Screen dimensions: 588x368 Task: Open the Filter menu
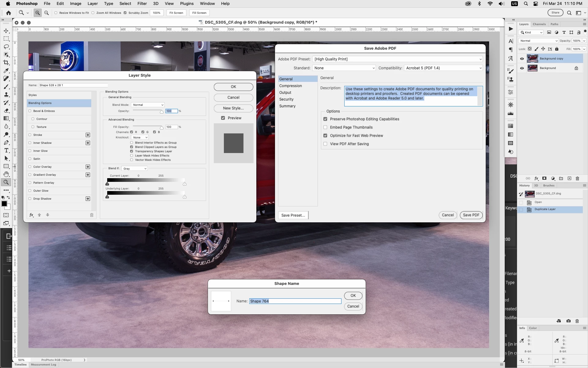(142, 4)
